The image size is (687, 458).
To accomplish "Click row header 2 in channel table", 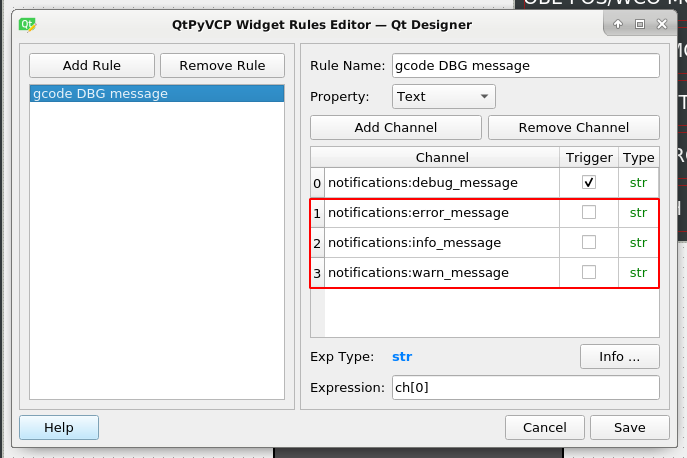I will [317, 242].
